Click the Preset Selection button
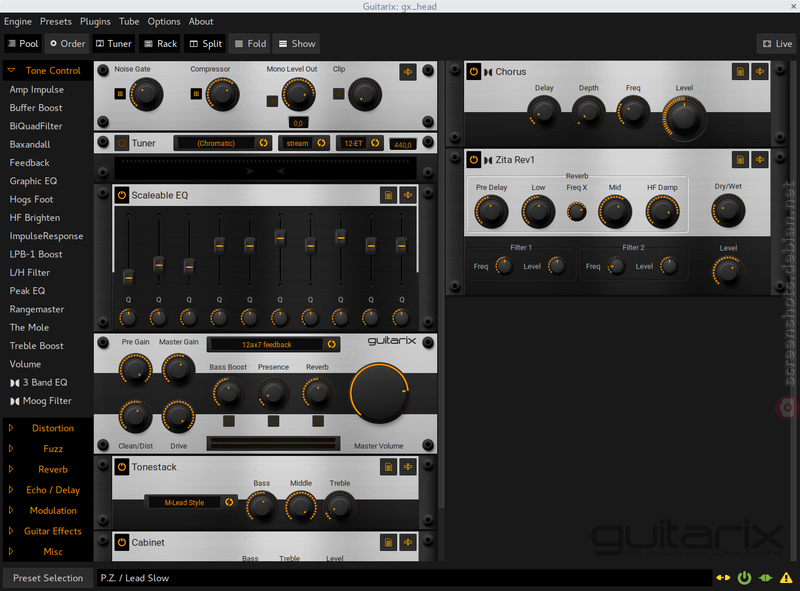The image size is (800, 591). coord(48,578)
